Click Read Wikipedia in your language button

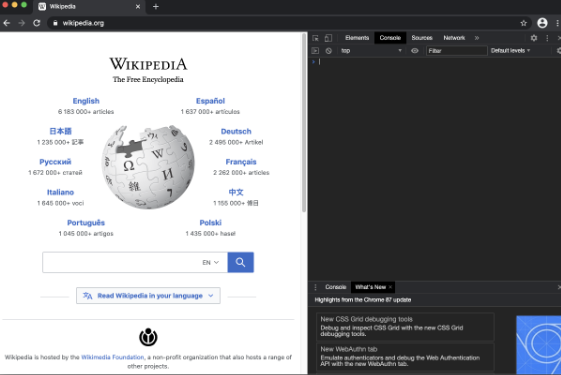tap(148, 296)
